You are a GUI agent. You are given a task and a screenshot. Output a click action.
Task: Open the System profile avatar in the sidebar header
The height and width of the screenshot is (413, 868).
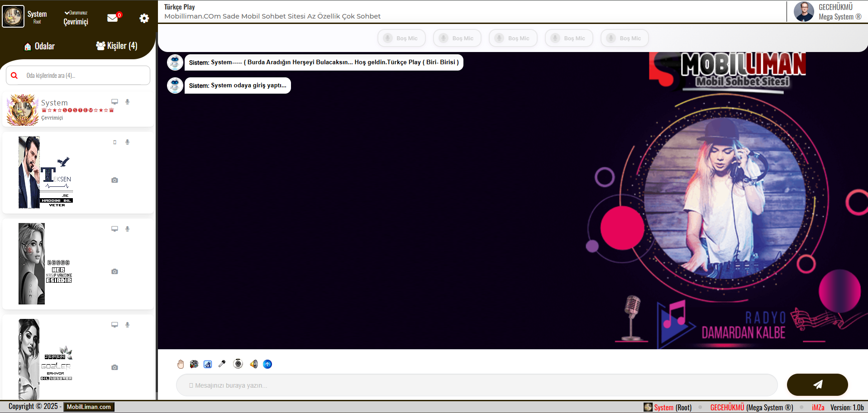tap(13, 16)
